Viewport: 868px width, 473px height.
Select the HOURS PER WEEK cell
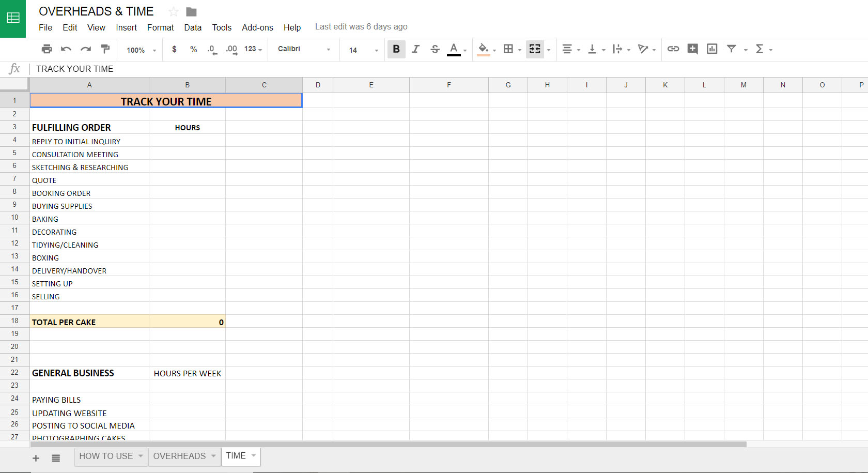point(187,373)
